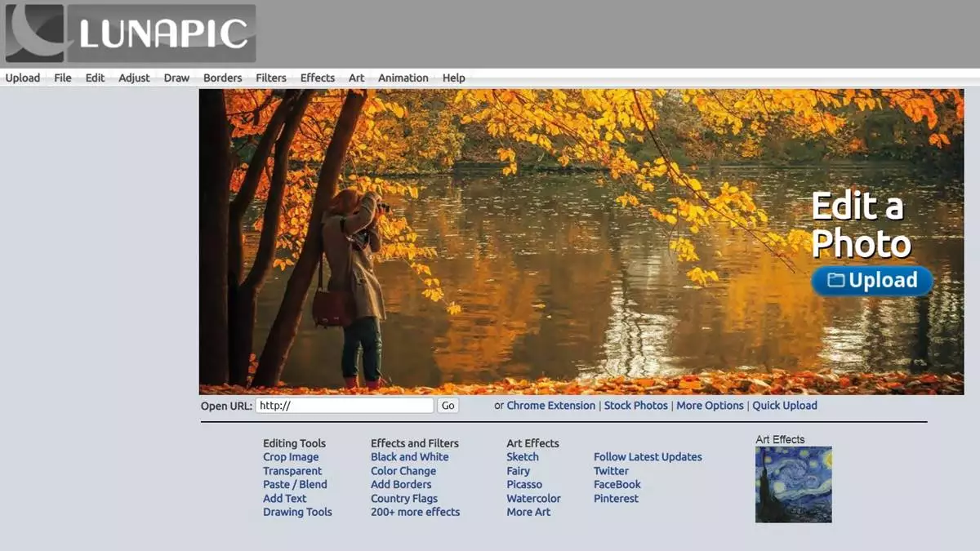Open the Transparent tool link
Image resolution: width=980 pixels, height=551 pixels.
pos(292,471)
